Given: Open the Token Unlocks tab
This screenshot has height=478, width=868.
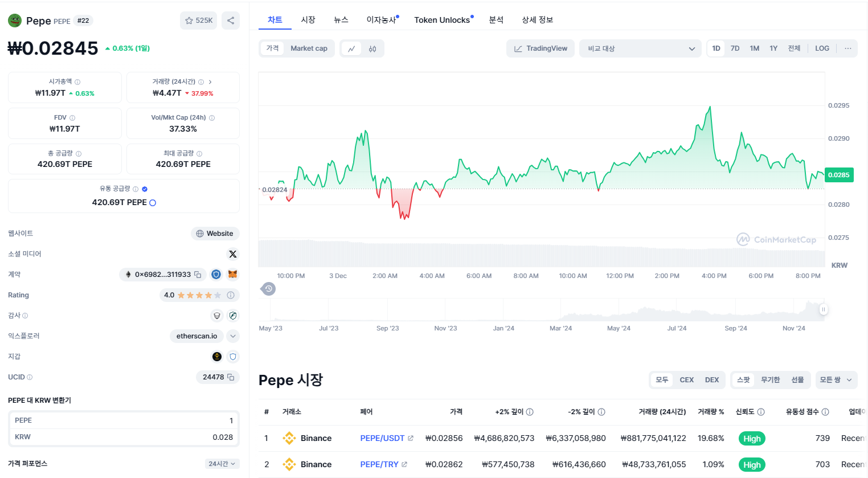Looking at the screenshot, I should (443, 20).
